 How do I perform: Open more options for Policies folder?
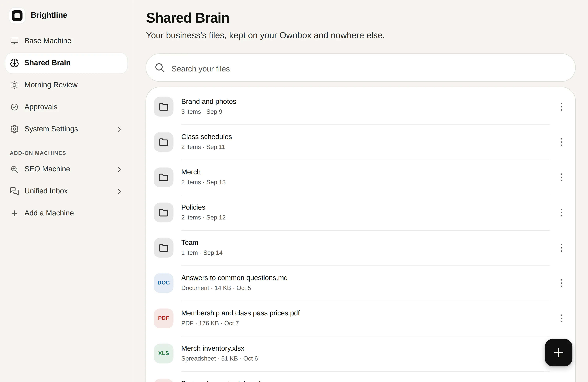click(561, 213)
